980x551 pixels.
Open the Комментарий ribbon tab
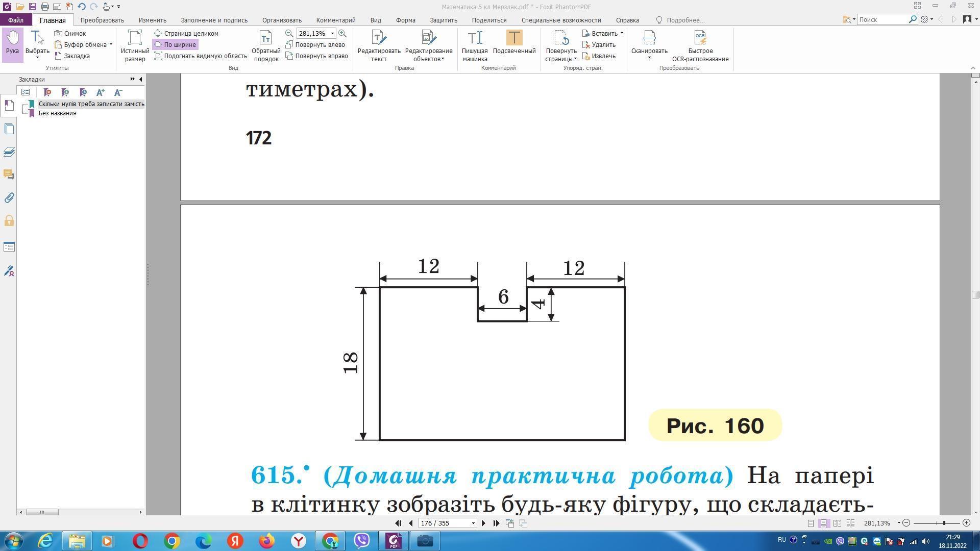pos(335,20)
